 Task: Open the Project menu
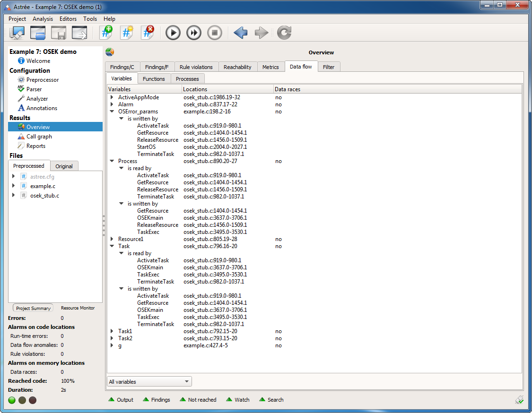17,19
